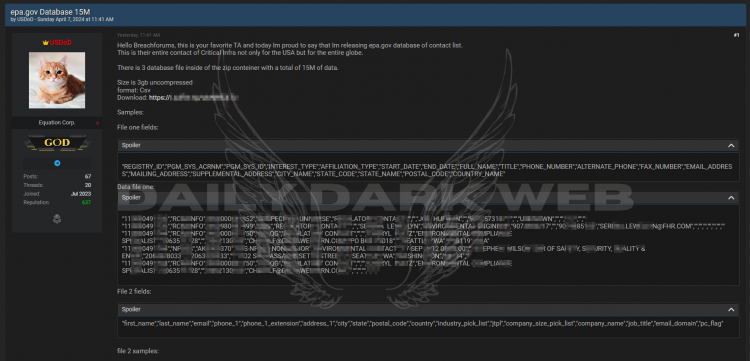Viewport: 750px width, 361px height.
Task: Click the award medal icon under Reputation
Action: pos(57,219)
